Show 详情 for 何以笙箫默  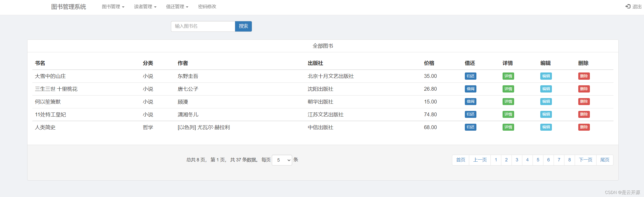coord(508,102)
